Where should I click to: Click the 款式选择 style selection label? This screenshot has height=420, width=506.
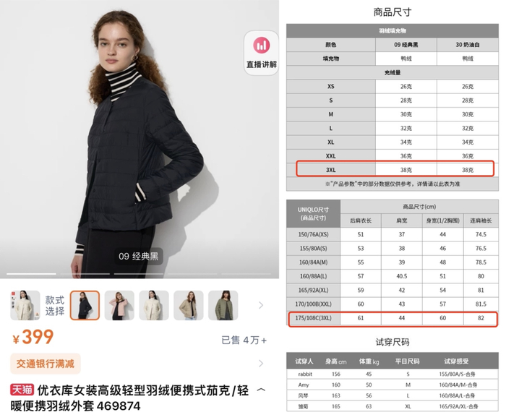point(54,305)
